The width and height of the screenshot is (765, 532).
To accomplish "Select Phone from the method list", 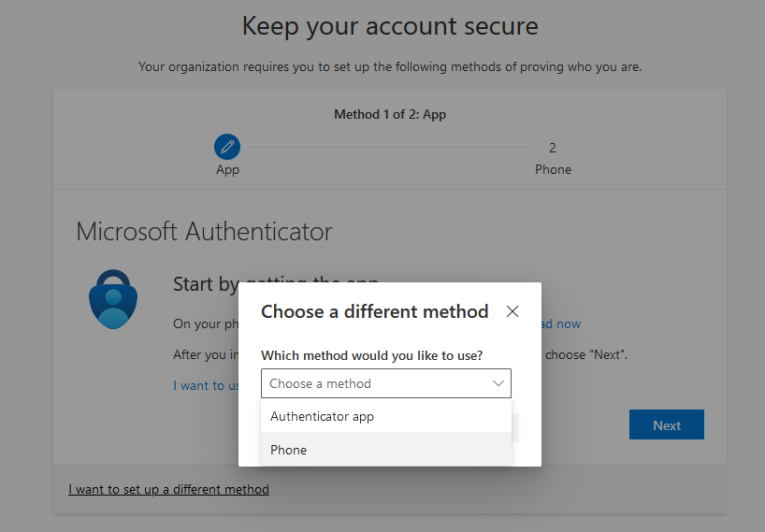I will click(386, 450).
